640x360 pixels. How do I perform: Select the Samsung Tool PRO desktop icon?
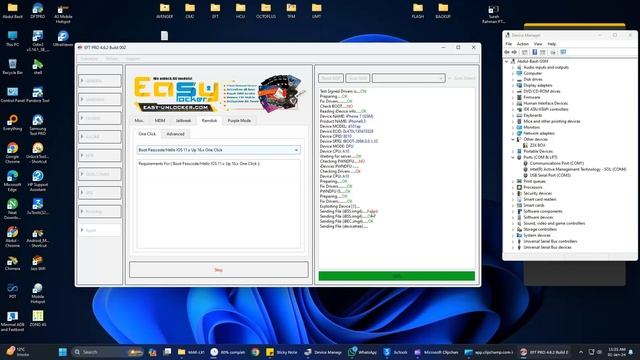tap(38, 125)
